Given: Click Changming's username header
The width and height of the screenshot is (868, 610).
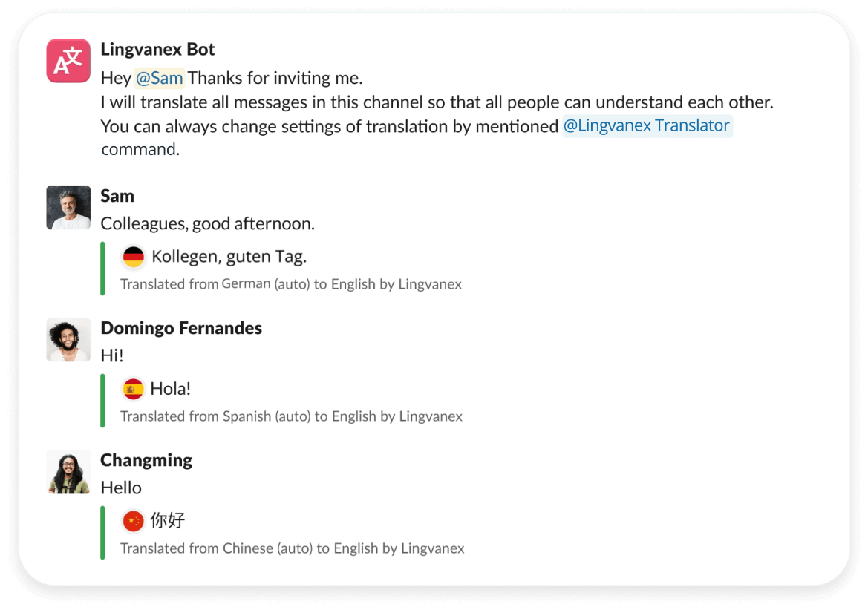Looking at the screenshot, I should (146, 459).
